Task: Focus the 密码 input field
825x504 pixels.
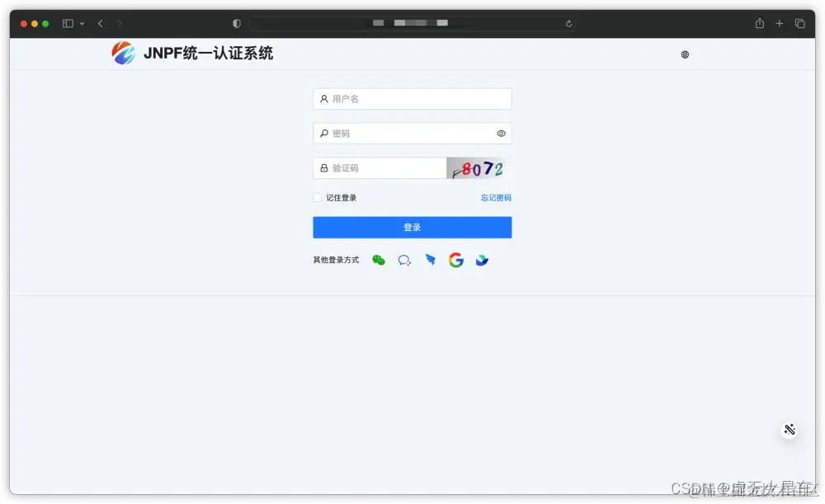Action: click(x=412, y=134)
